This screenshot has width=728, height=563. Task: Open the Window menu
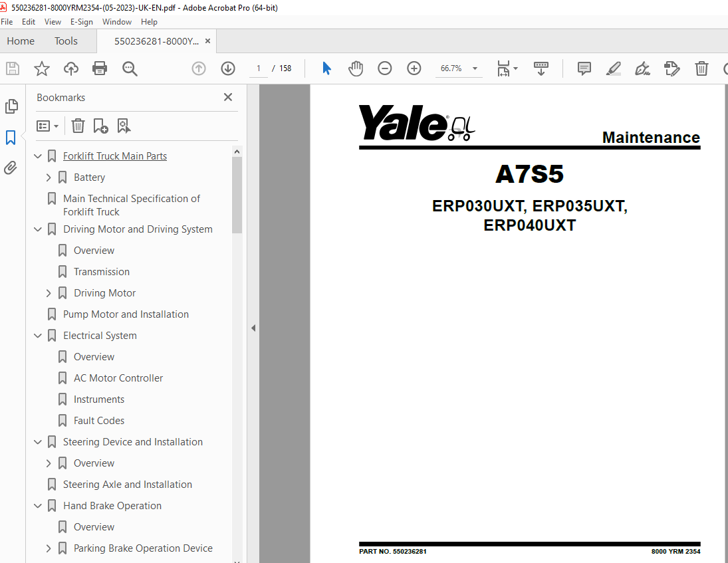click(x=117, y=22)
